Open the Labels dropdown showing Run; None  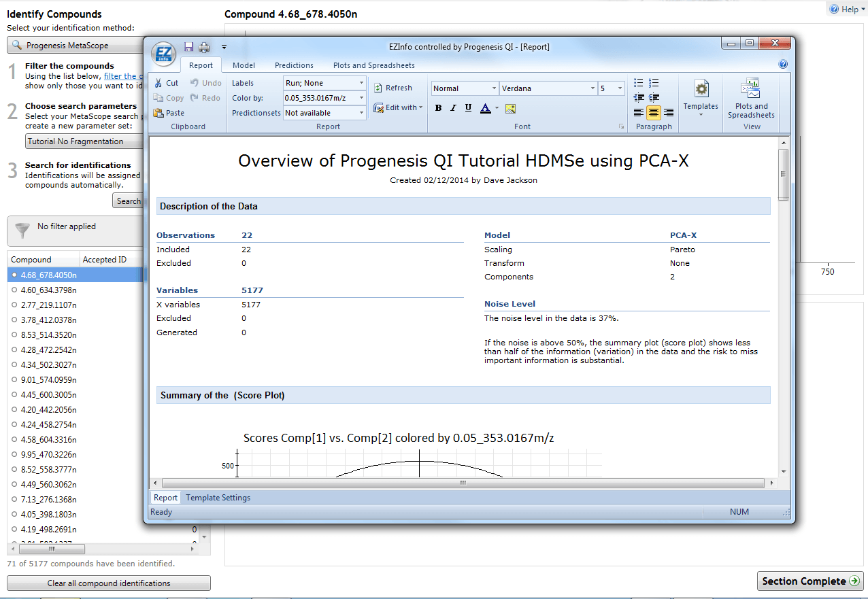(x=324, y=83)
